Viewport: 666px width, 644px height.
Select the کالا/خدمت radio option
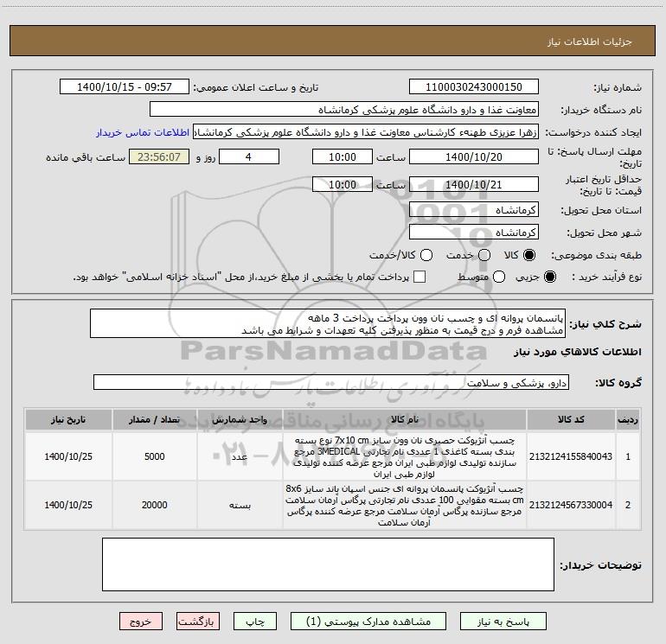(x=426, y=255)
